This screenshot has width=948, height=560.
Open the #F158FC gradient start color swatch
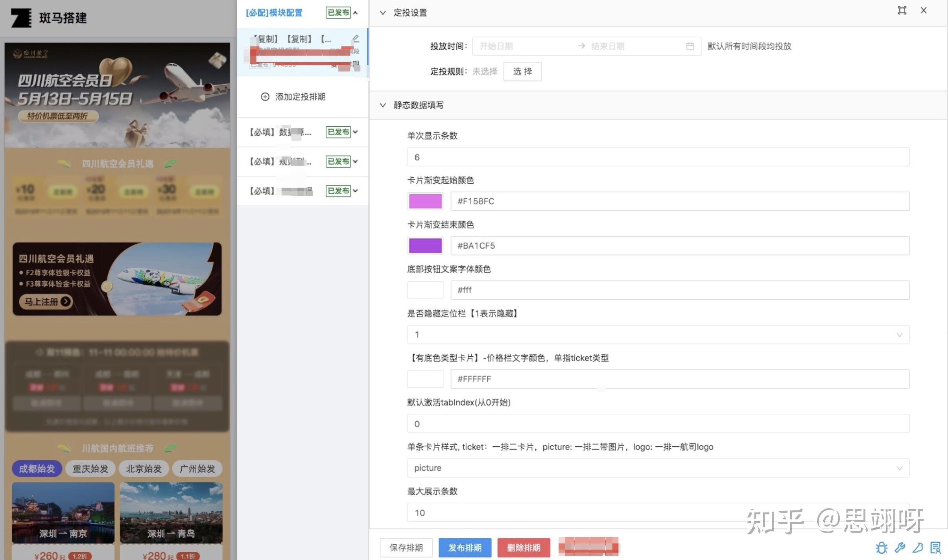425,201
